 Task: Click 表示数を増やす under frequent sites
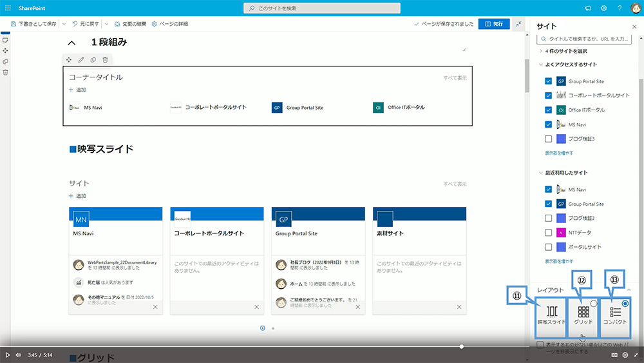pos(559,153)
